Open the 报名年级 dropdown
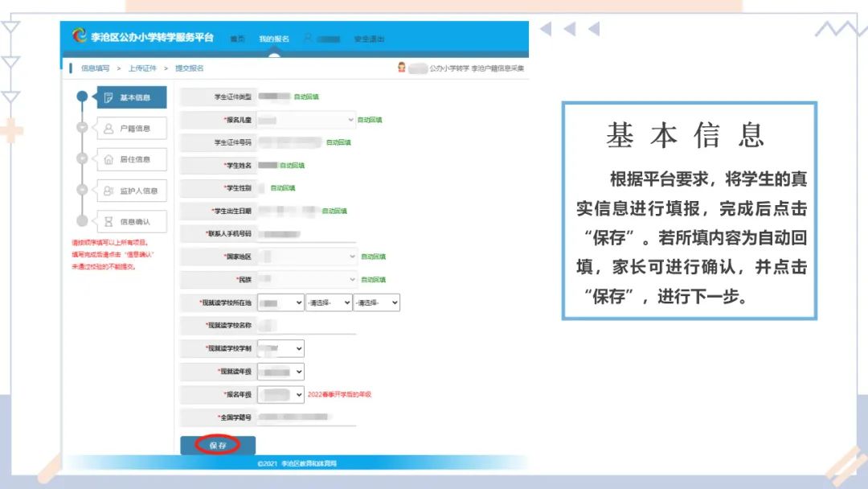 [279, 394]
